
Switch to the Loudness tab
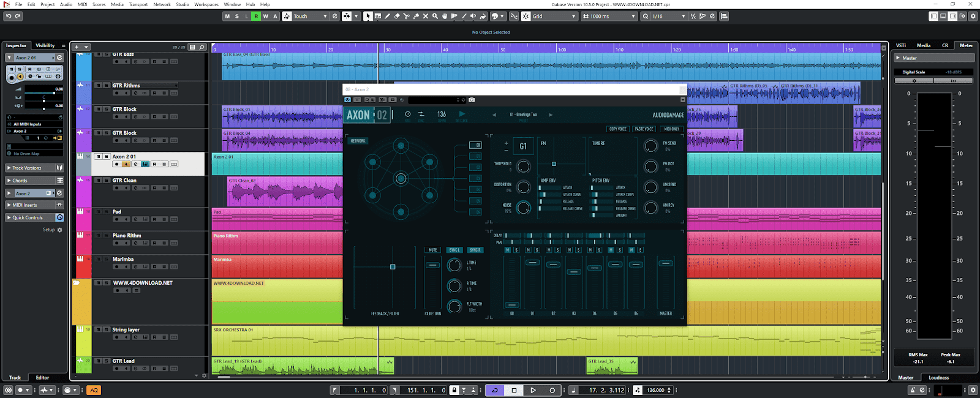point(938,378)
